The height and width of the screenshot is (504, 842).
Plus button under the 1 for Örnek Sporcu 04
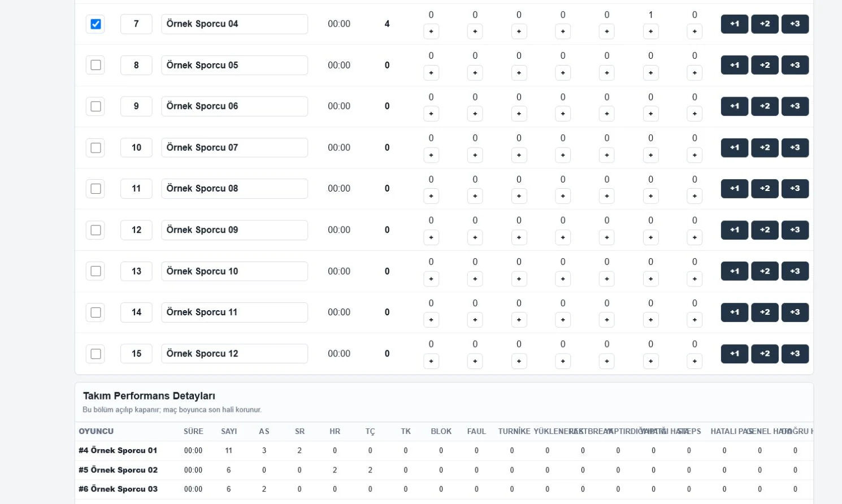pos(650,32)
